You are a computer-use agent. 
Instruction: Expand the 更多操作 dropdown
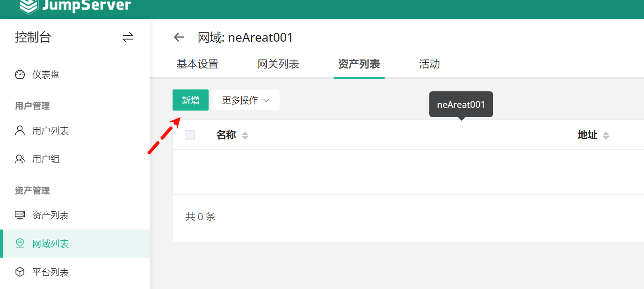tap(246, 100)
